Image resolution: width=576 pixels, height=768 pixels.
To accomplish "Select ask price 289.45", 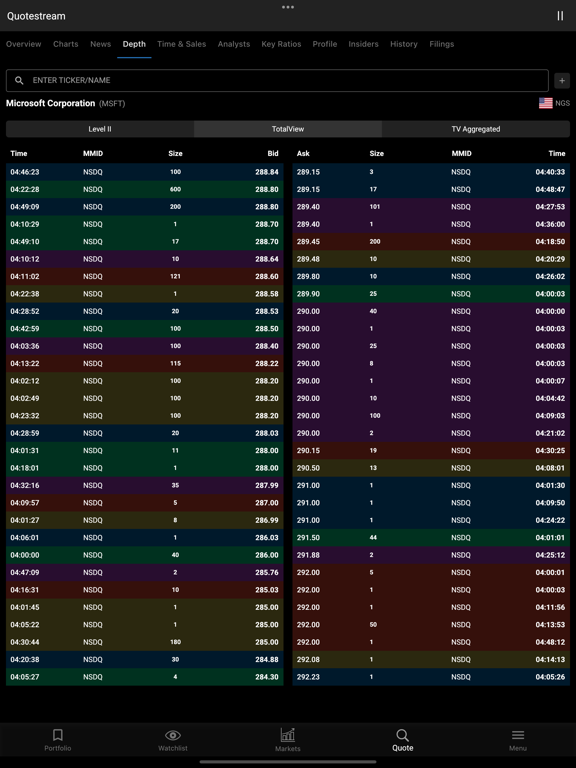I will tap(308, 241).
